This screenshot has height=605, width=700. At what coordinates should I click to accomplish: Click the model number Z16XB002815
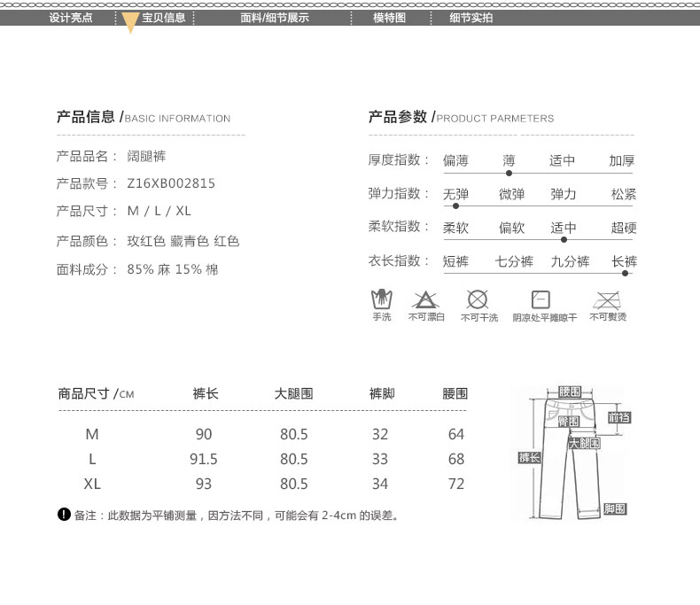coord(171,183)
